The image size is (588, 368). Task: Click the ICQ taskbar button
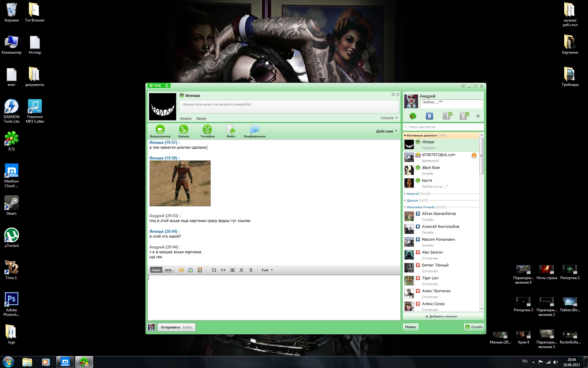(x=84, y=362)
